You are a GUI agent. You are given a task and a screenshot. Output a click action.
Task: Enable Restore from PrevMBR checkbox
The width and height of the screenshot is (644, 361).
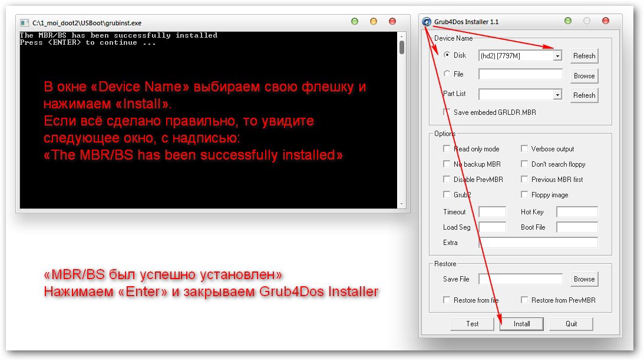[524, 300]
